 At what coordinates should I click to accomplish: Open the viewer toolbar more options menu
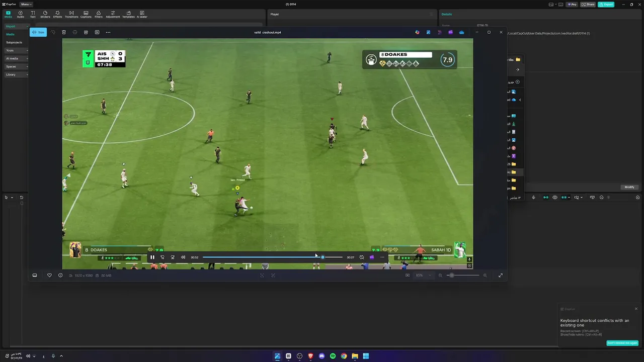click(x=108, y=32)
